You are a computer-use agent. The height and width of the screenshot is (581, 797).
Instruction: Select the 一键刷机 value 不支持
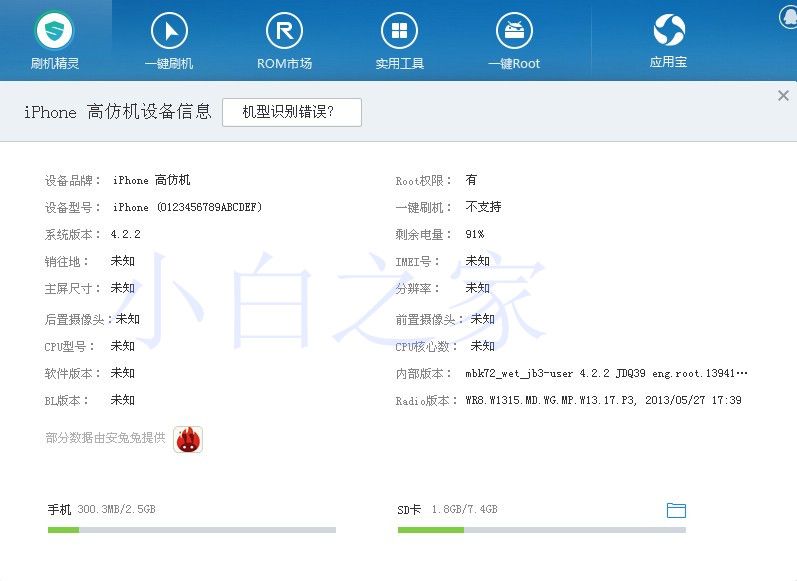(483, 207)
